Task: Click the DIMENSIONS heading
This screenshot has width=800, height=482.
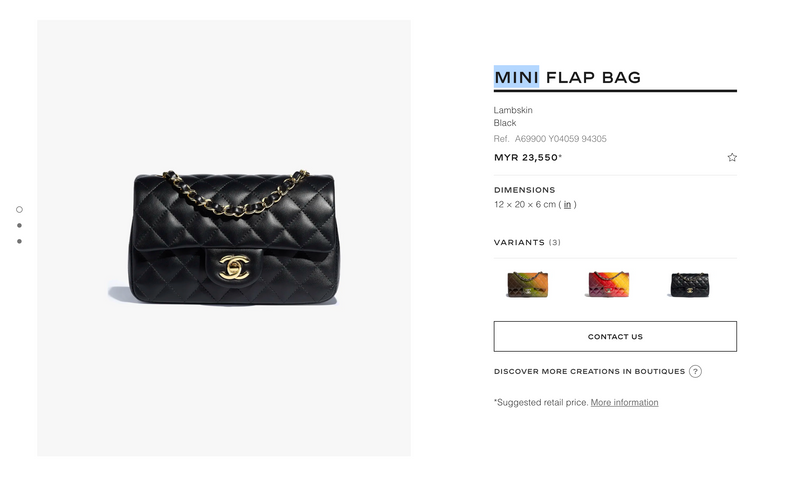Action: pyautogui.click(x=524, y=190)
